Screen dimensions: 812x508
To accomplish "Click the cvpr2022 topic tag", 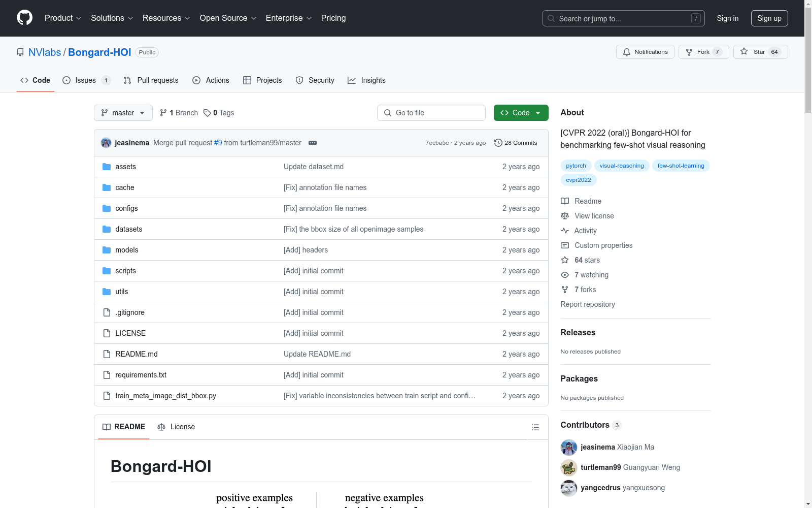I will [579, 180].
